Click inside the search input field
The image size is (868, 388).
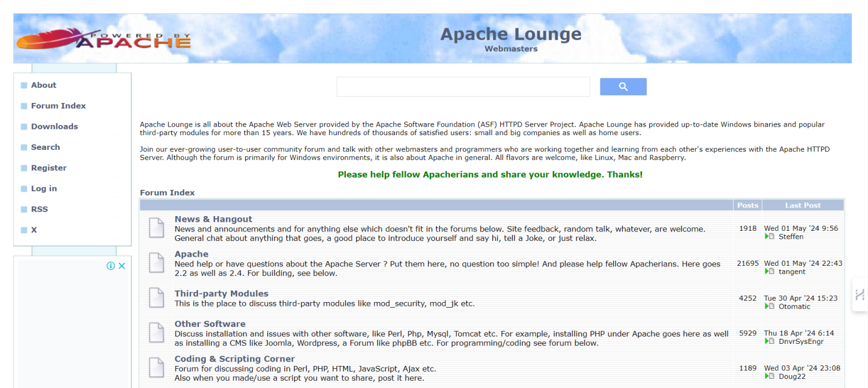pyautogui.click(x=462, y=86)
